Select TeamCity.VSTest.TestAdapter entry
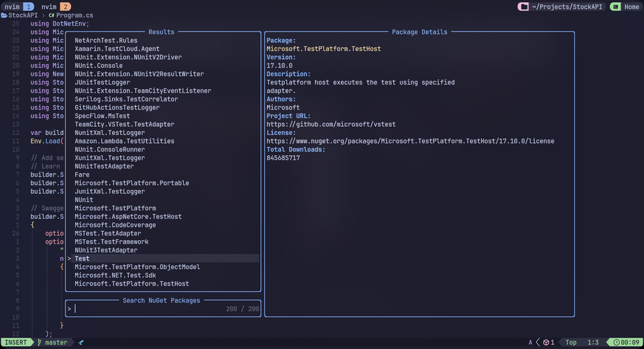 [125, 124]
